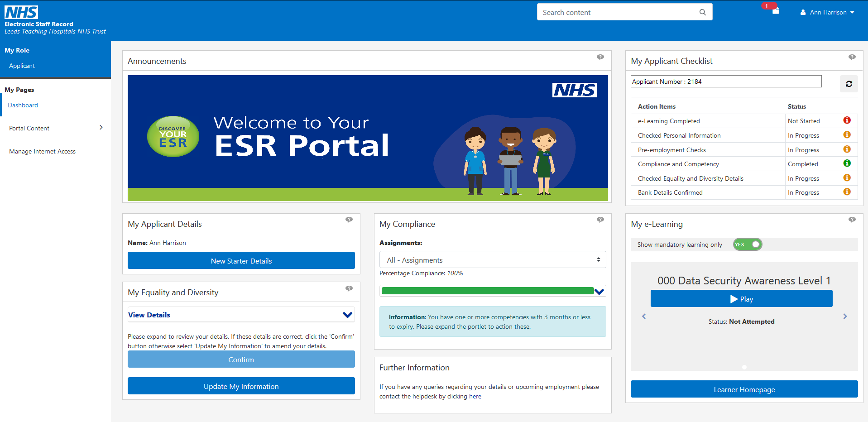Open My Applicant Checklist help icon

(x=852, y=57)
